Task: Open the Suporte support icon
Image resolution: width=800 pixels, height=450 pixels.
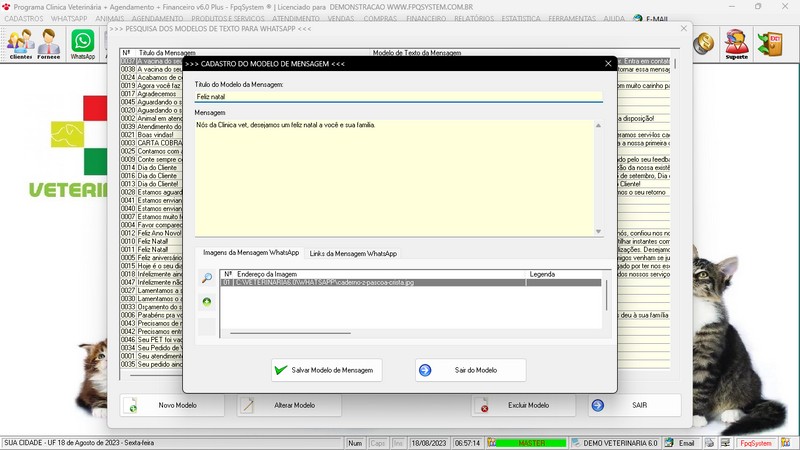Action: (x=737, y=43)
